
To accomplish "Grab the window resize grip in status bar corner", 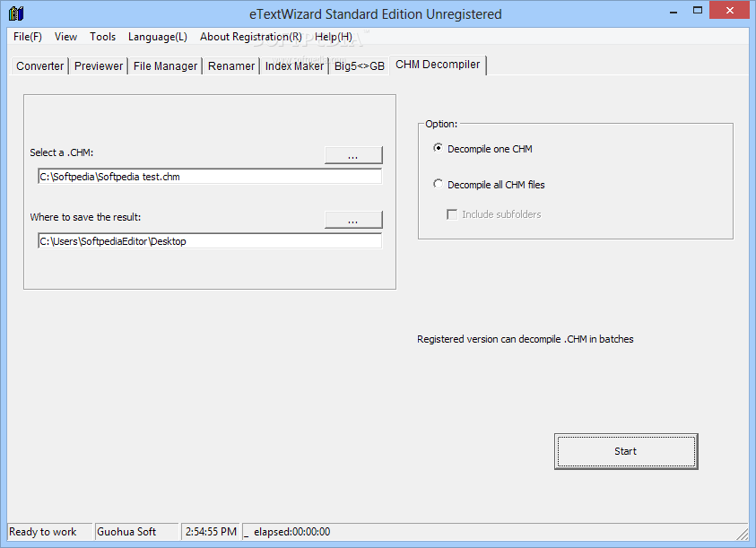I will point(743,534).
